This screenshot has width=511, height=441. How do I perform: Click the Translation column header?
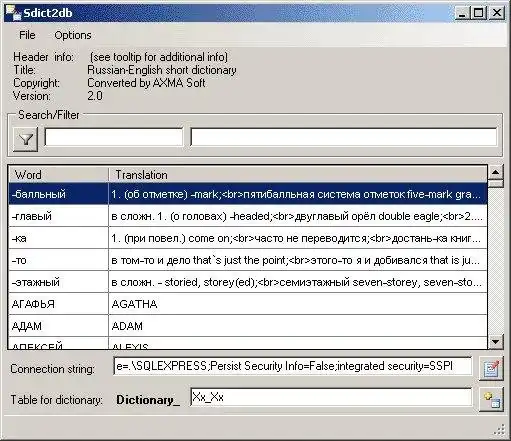click(298, 175)
